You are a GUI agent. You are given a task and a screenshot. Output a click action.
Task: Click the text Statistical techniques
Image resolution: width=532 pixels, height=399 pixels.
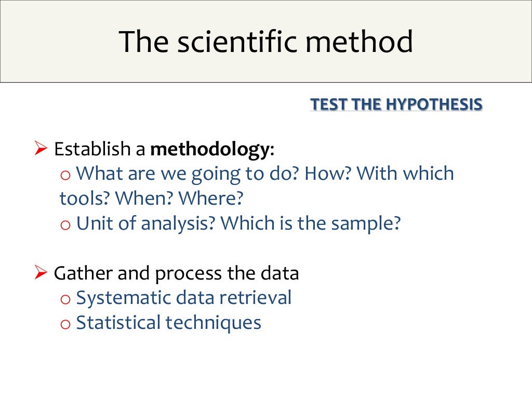tap(169, 323)
